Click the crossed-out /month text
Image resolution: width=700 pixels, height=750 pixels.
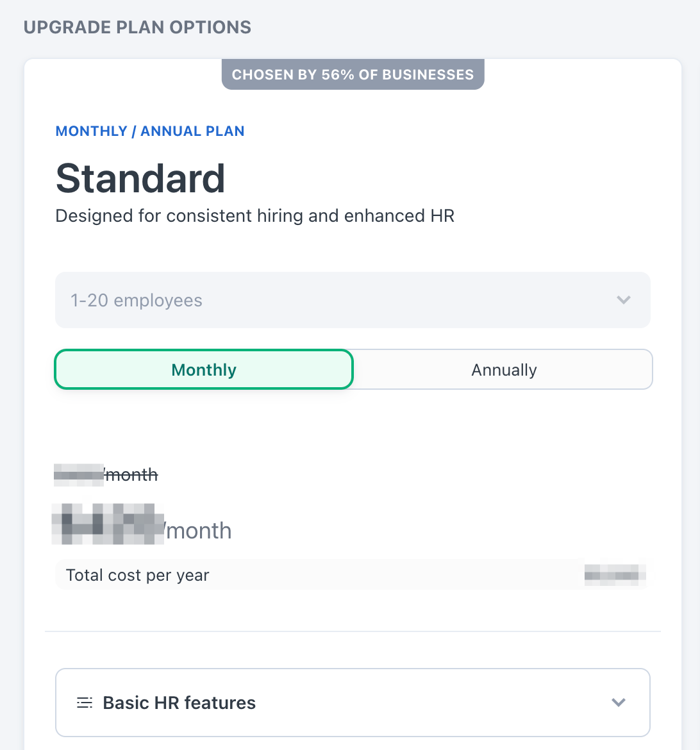point(132,475)
